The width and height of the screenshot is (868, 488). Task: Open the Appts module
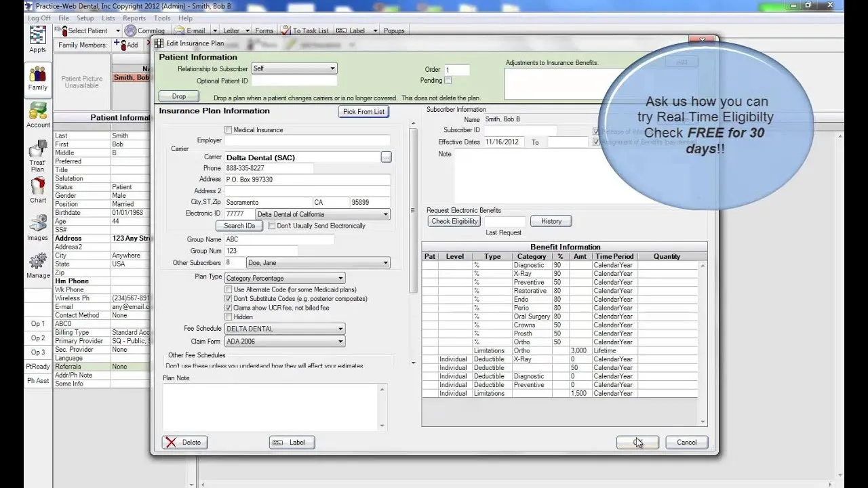[x=37, y=38]
